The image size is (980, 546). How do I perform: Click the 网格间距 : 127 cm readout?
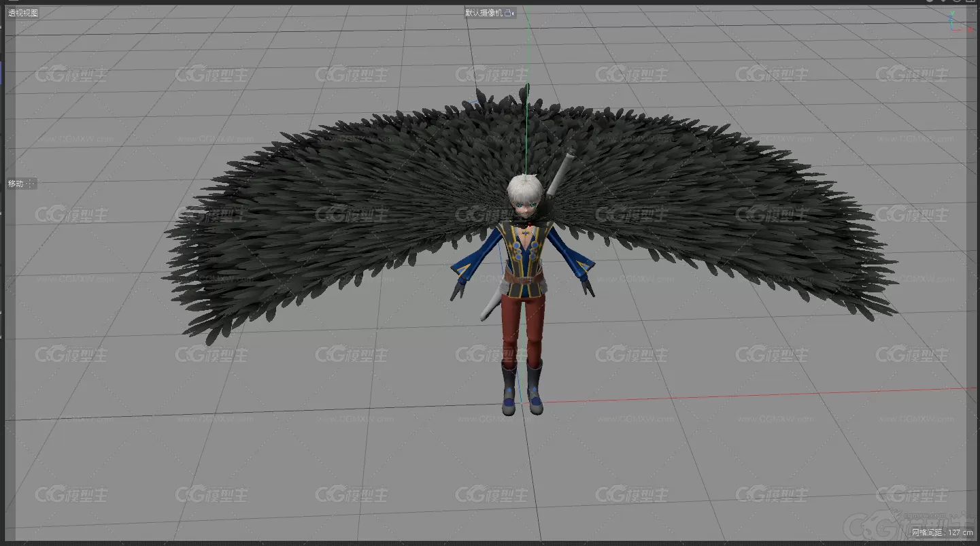pyautogui.click(x=943, y=532)
